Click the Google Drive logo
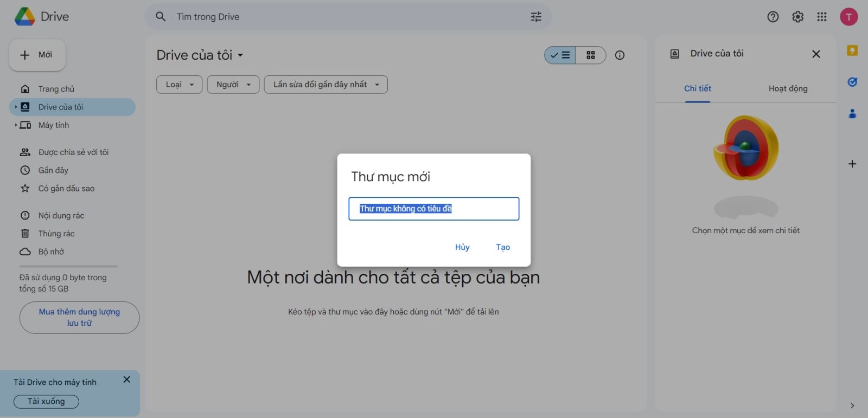The width and height of the screenshot is (868, 418). click(25, 17)
